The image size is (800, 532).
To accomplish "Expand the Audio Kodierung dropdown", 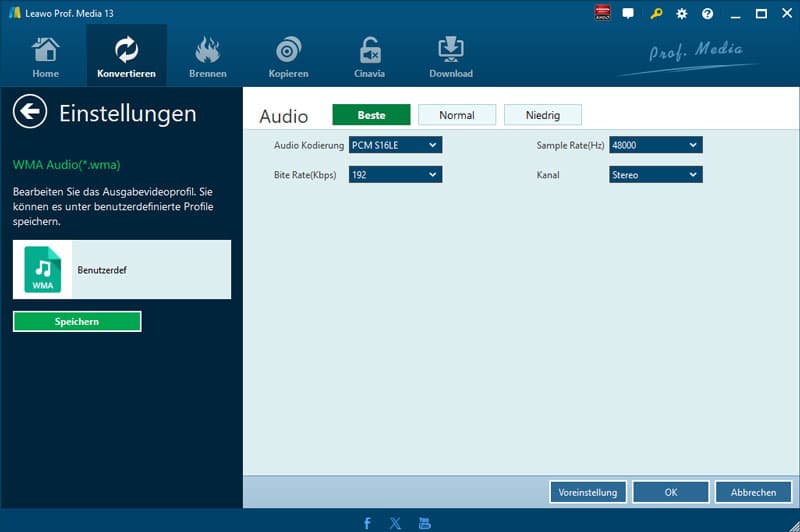I will coord(395,145).
